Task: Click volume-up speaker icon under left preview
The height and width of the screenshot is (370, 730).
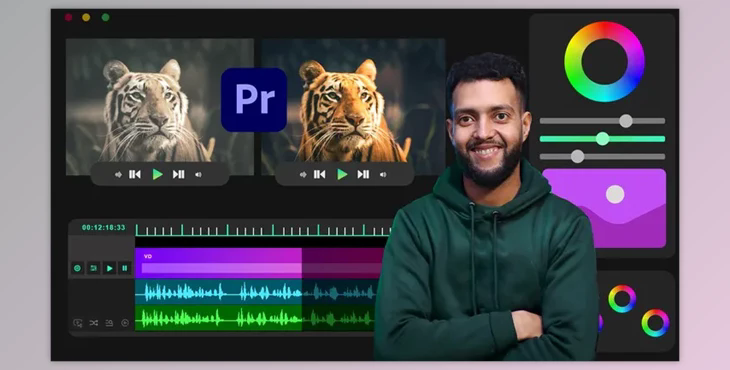Action: (198, 175)
